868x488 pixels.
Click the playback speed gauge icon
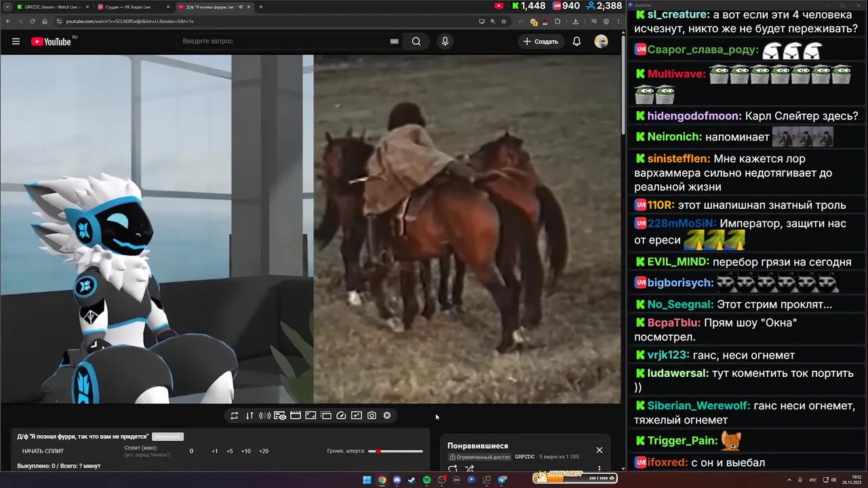pos(341,415)
